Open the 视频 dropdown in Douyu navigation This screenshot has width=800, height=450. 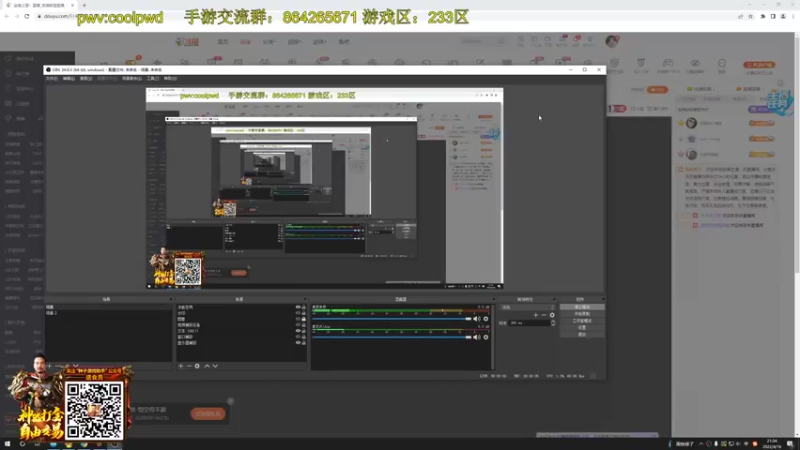[x=294, y=42]
